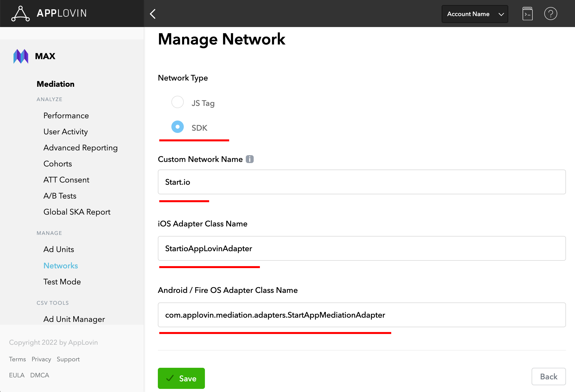Open the DMCA link
Viewport: 575px width, 392px height.
pos(40,375)
